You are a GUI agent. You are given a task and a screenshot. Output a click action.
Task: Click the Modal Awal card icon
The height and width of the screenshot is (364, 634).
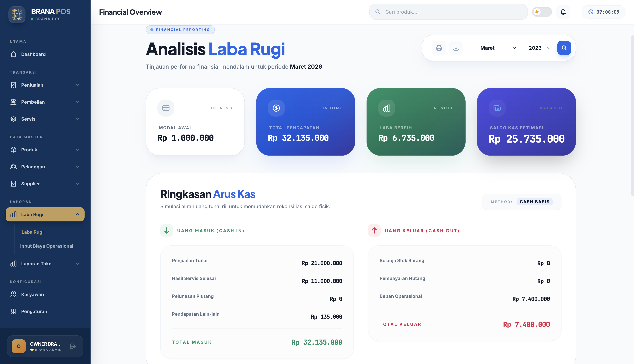pos(166,108)
